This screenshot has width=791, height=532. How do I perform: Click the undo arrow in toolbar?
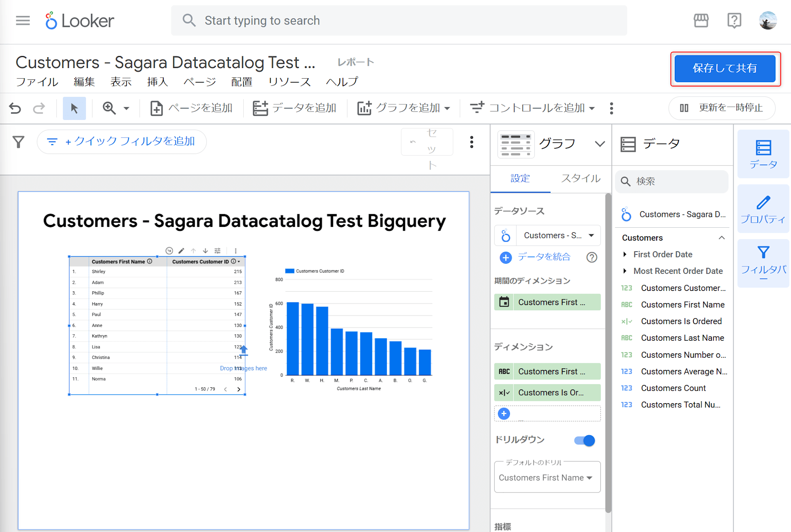pos(15,108)
